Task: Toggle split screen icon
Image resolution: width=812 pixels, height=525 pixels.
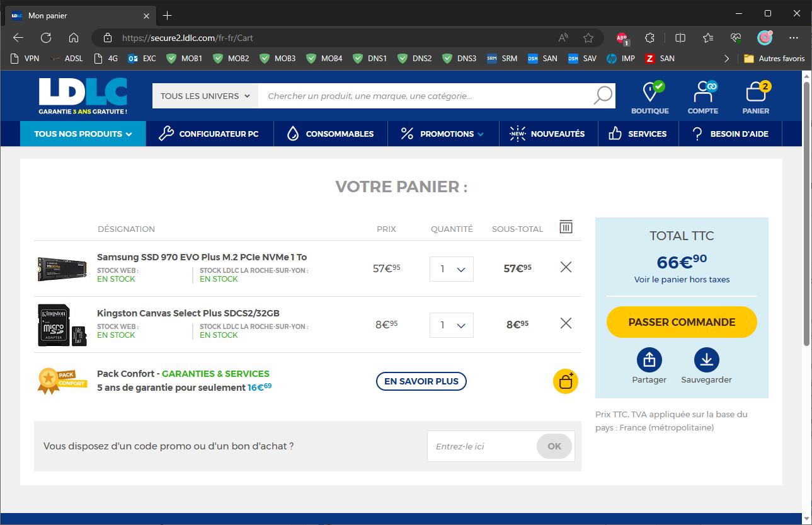Action: click(x=680, y=38)
